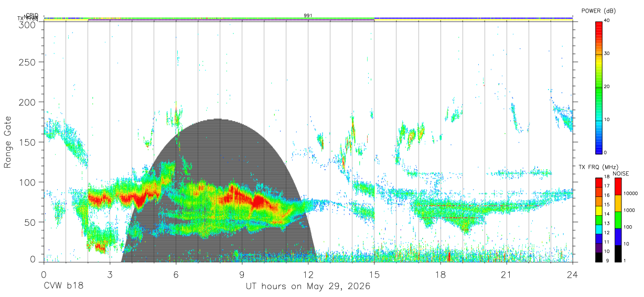Screen dimensions: 644x297
Task: Click the 200 tick on Range Gate axis
Action: (27, 102)
